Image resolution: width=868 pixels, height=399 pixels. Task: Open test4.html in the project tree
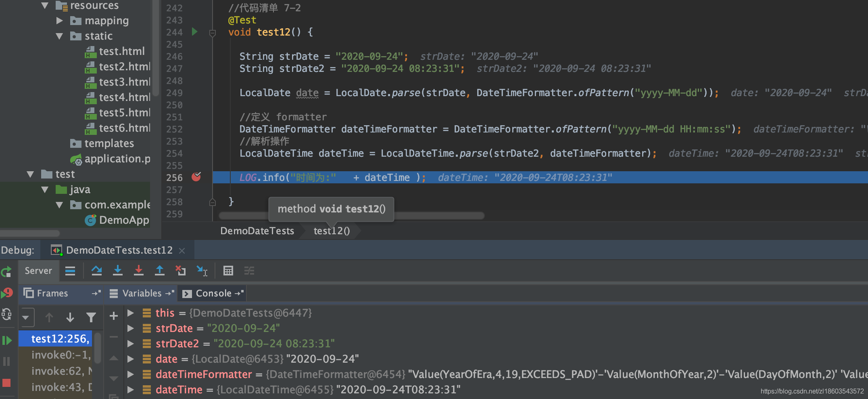(x=124, y=97)
